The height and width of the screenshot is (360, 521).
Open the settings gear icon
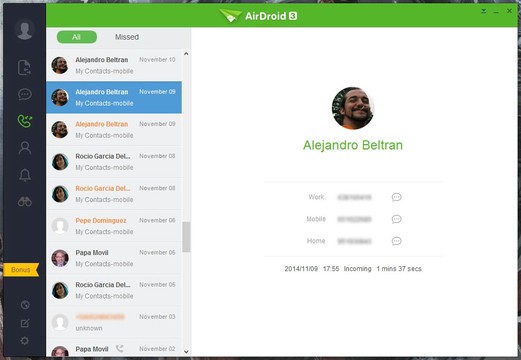25,341
